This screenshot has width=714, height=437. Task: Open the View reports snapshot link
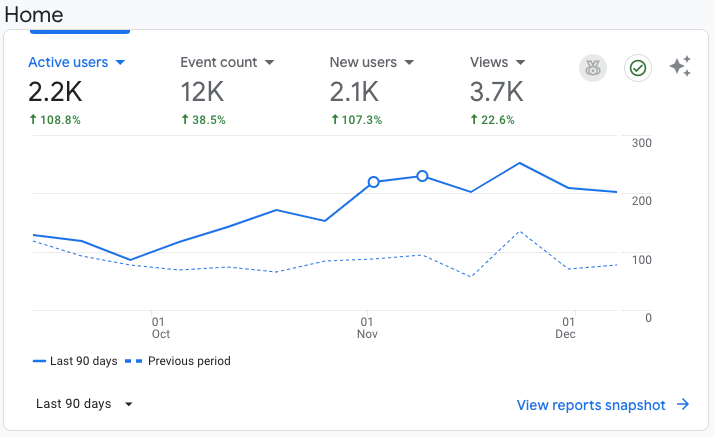(x=590, y=405)
